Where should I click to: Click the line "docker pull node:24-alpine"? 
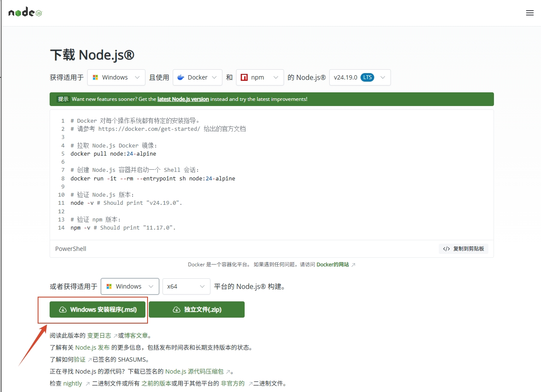113,153
